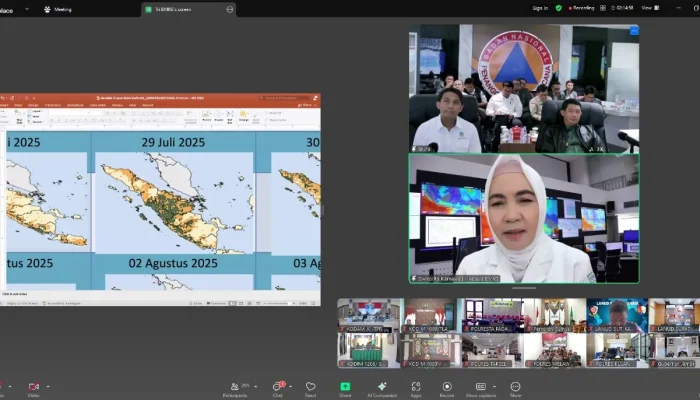700x400 pixels.
Task: Select the speaking woman's video tile
Action: click(x=524, y=219)
